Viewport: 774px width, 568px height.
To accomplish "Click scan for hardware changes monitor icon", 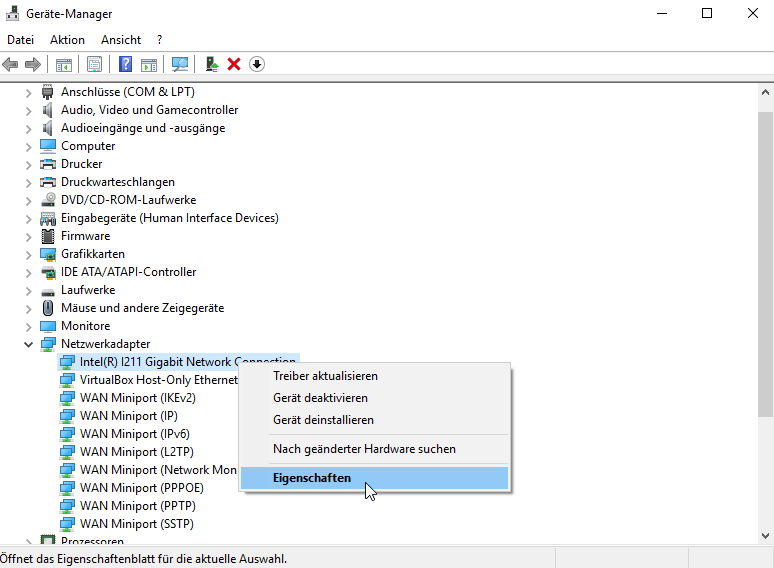I will point(180,64).
